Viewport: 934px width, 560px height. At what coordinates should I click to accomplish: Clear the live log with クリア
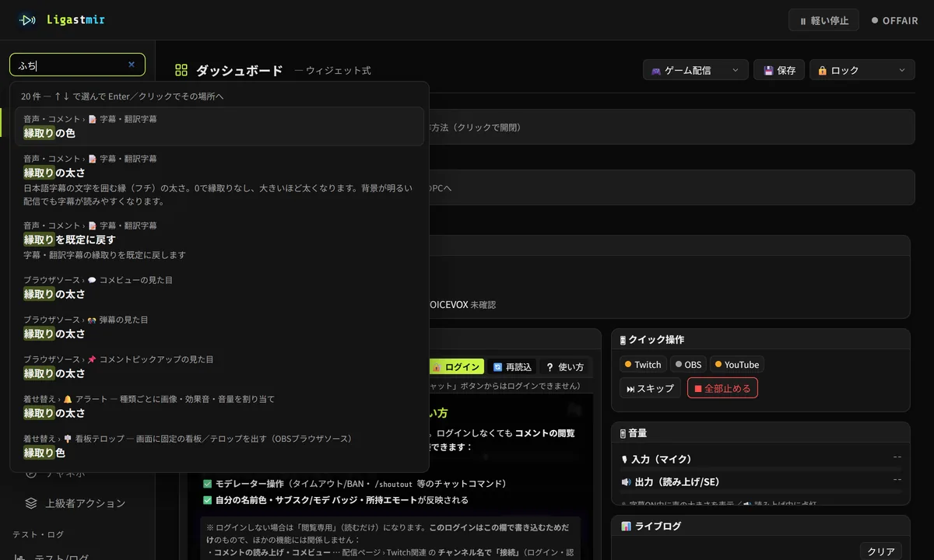click(881, 551)
